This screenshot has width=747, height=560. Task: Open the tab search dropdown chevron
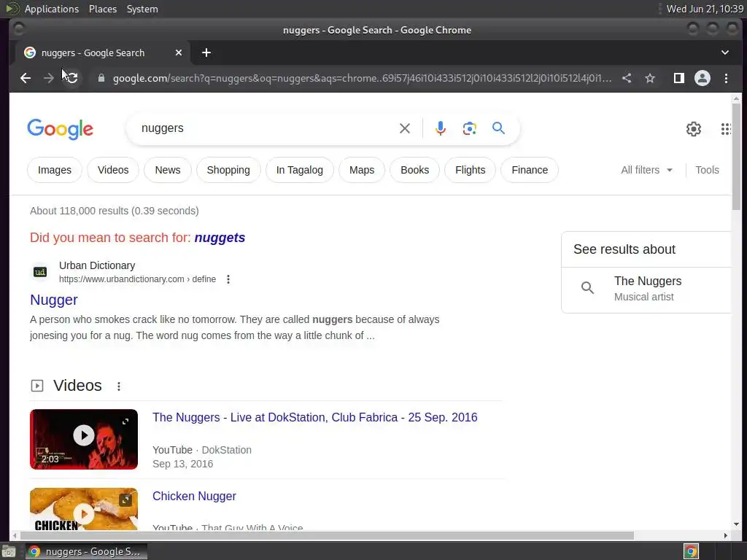(x=725, y=52)
